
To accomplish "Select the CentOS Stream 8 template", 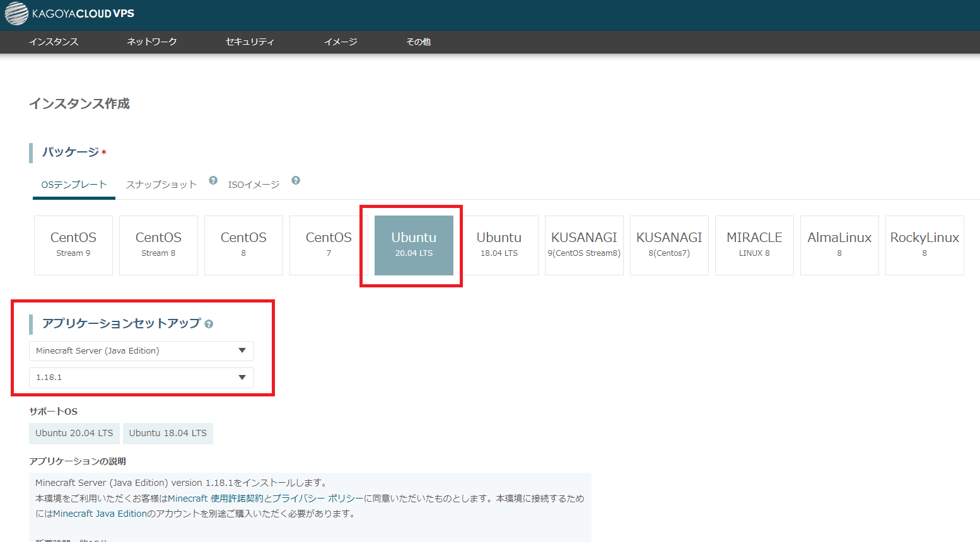I will [158, 245].
